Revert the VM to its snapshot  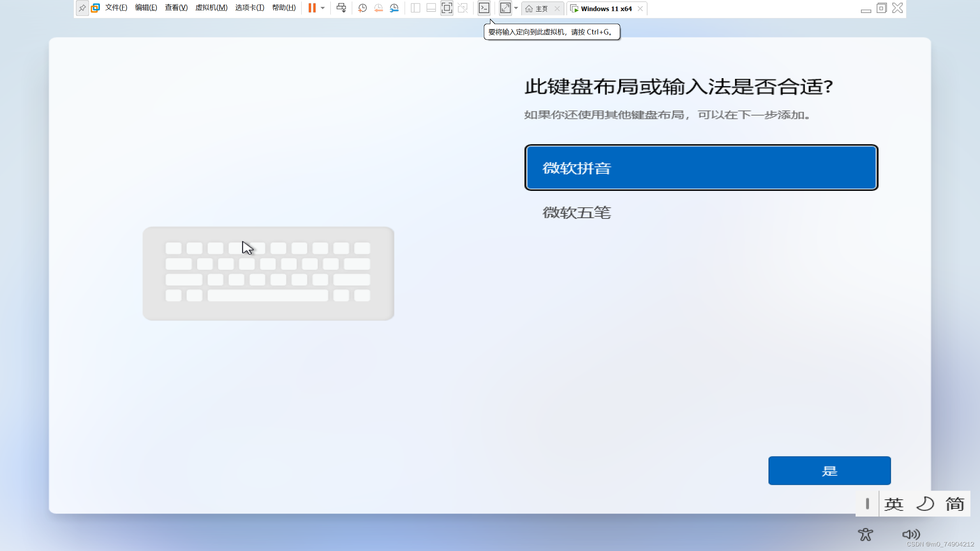pyautogui.click(x=379, y=8)
